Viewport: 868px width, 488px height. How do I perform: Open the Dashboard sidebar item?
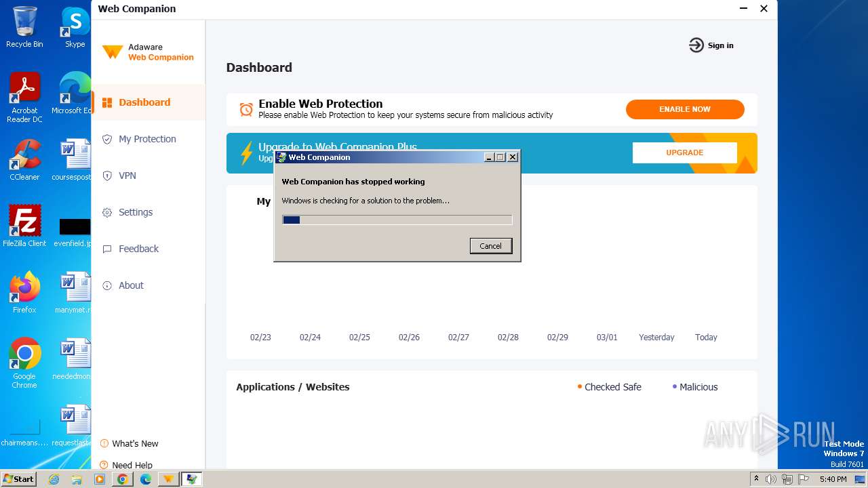tap(148, 102)
